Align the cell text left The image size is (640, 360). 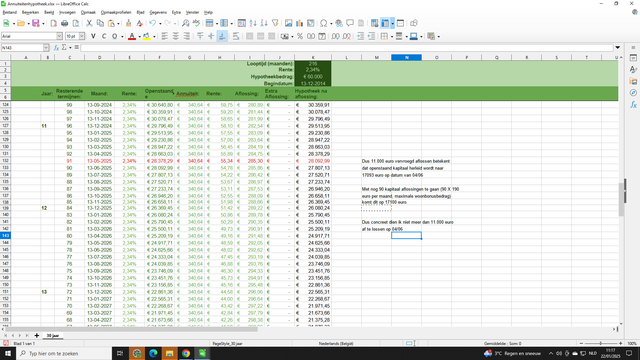164,36
